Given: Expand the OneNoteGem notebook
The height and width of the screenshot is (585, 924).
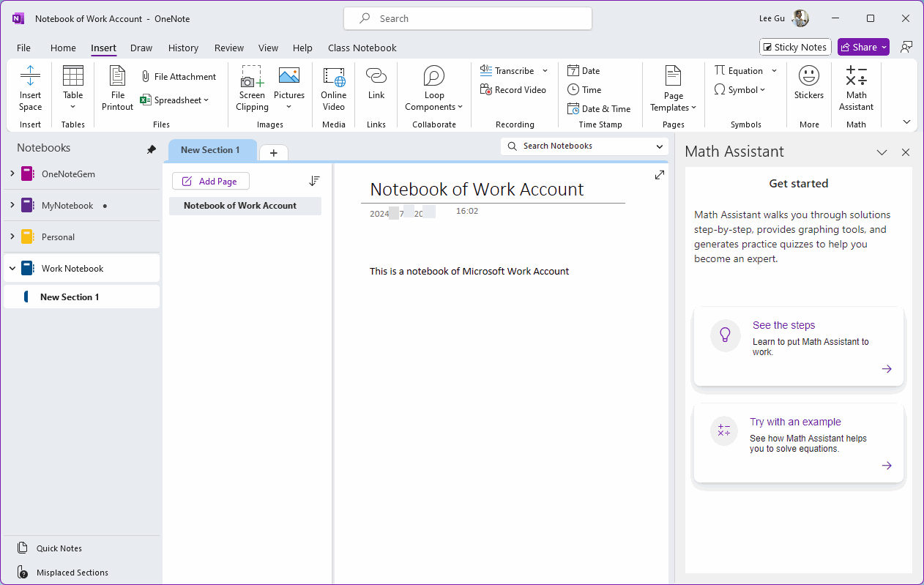Looking at the screenshot, I should pos(12,174).
